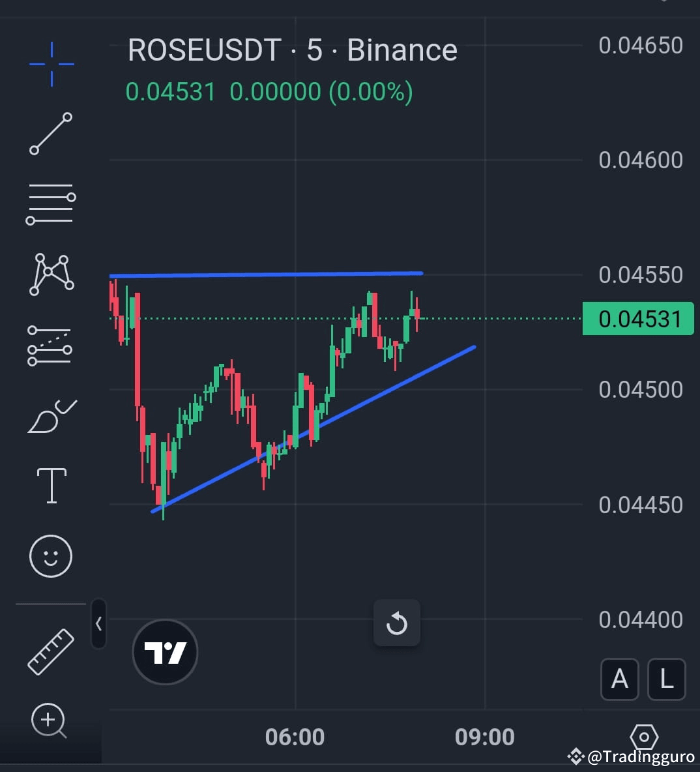Viewport: 700px width, 772px height.
Task: Select the trend line drawing tool
Action: [51, 134]
